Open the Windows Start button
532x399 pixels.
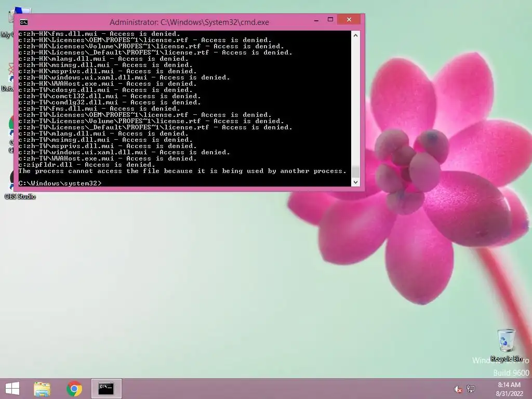[x=12, y=389]
